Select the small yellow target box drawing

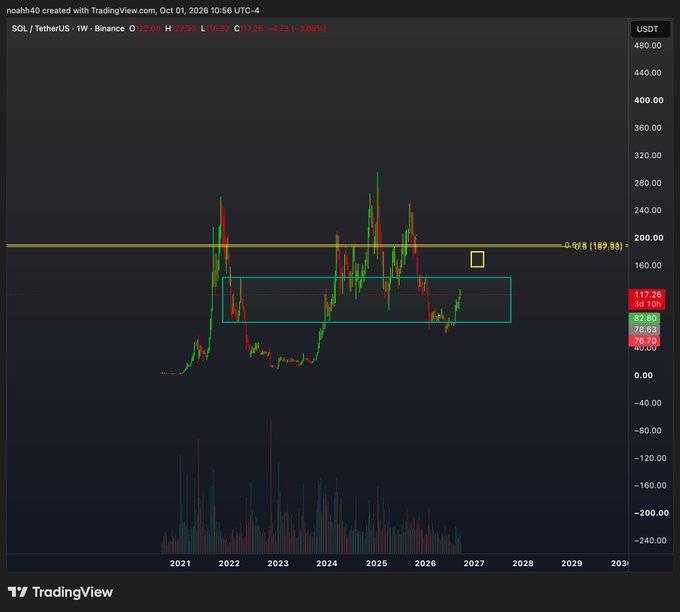(477, 259)
